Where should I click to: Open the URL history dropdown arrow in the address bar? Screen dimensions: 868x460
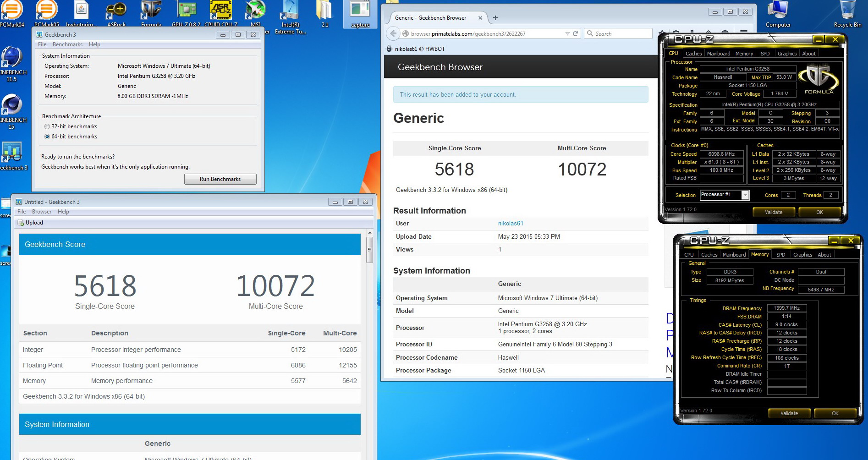click(567, 33)
